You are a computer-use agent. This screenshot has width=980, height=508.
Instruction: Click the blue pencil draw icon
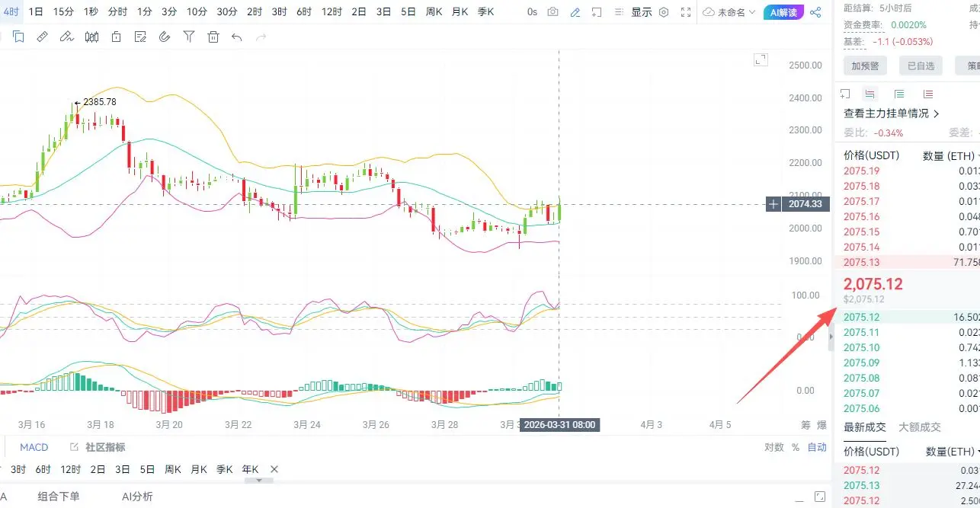pyautogui.click(x=575, y=12)
